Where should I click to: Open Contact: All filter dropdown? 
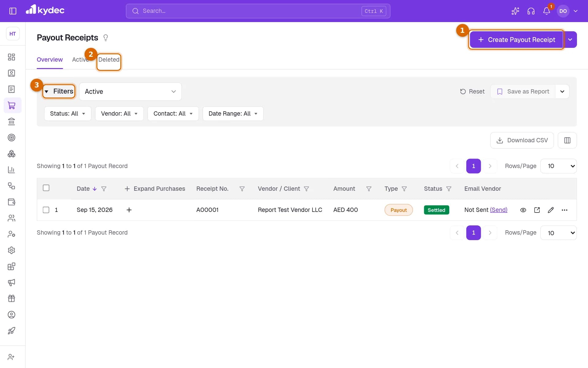point(173,114)
